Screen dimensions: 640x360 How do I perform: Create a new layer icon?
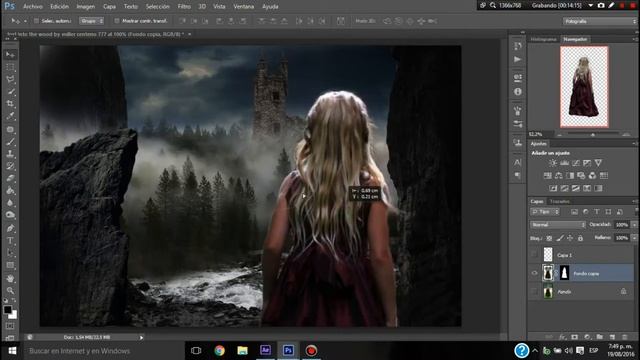[x=612, y=337]
